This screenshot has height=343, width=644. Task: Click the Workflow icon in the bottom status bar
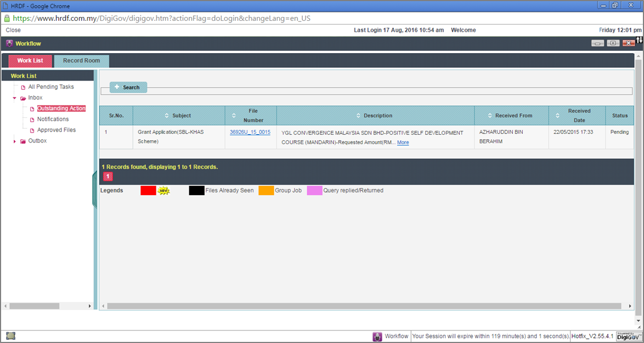tap(377, 336)
